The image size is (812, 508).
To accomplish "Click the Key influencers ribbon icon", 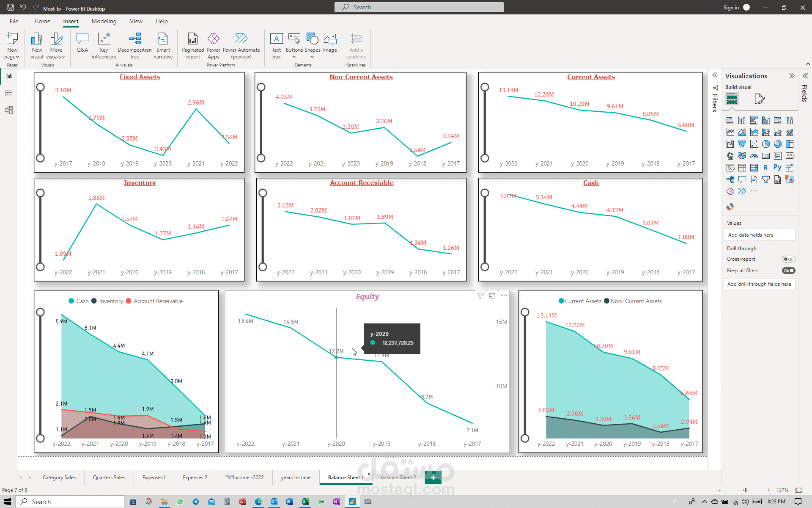I will (x=104, y=46).
